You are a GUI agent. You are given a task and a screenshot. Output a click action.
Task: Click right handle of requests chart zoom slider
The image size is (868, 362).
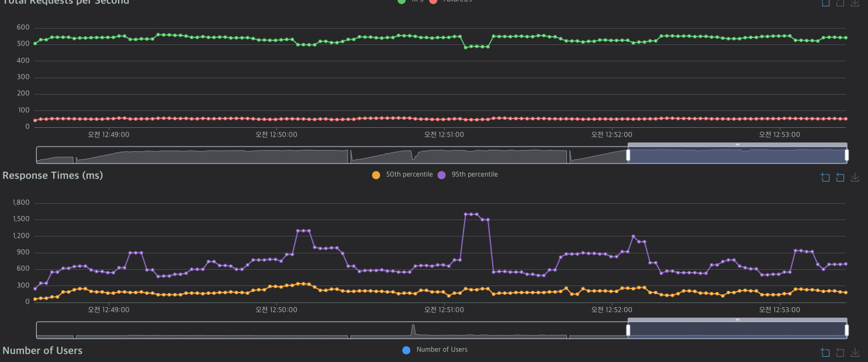[x=846, y=155]
